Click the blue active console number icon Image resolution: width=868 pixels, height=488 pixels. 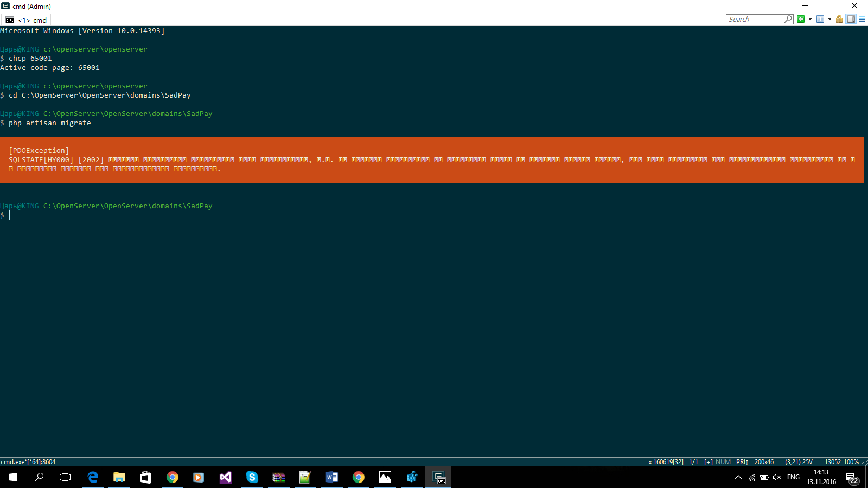click(820, 19)
